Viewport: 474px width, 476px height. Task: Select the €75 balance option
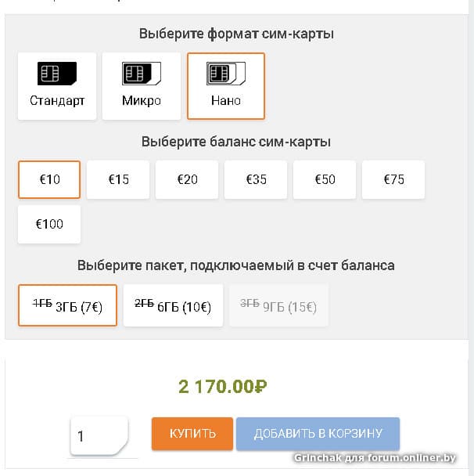393,179
